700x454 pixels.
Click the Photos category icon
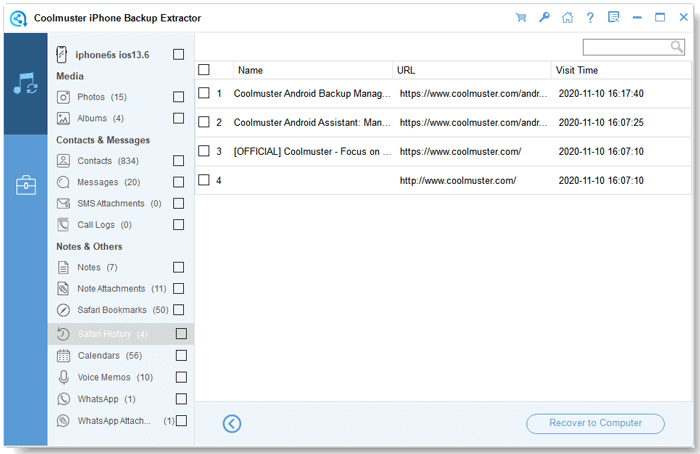click(63, 97)
